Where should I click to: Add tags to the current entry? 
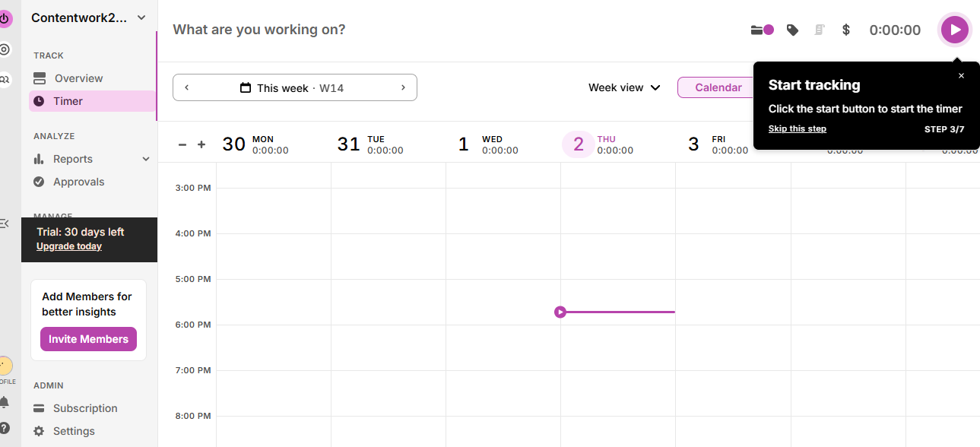tap(792, 30)
